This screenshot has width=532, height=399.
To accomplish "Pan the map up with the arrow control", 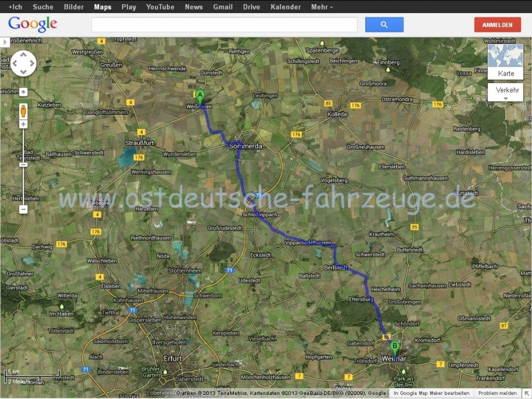I will coord(23,54).
